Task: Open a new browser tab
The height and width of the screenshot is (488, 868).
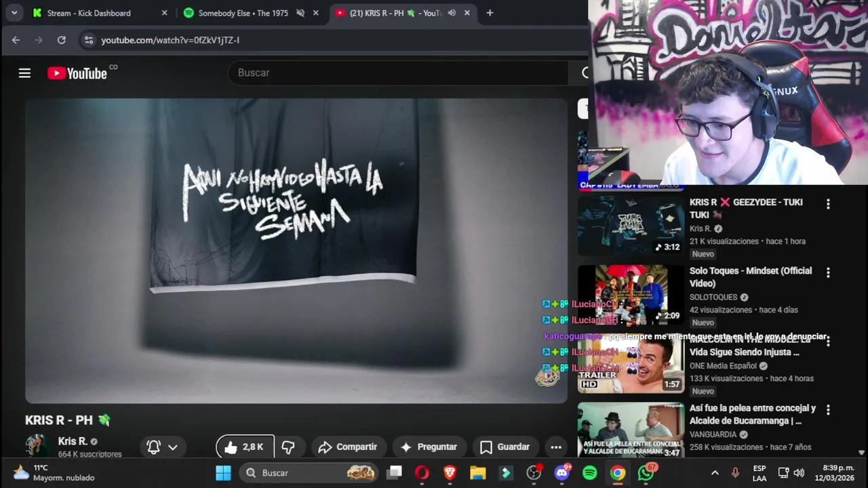Action: pos(490,13)
